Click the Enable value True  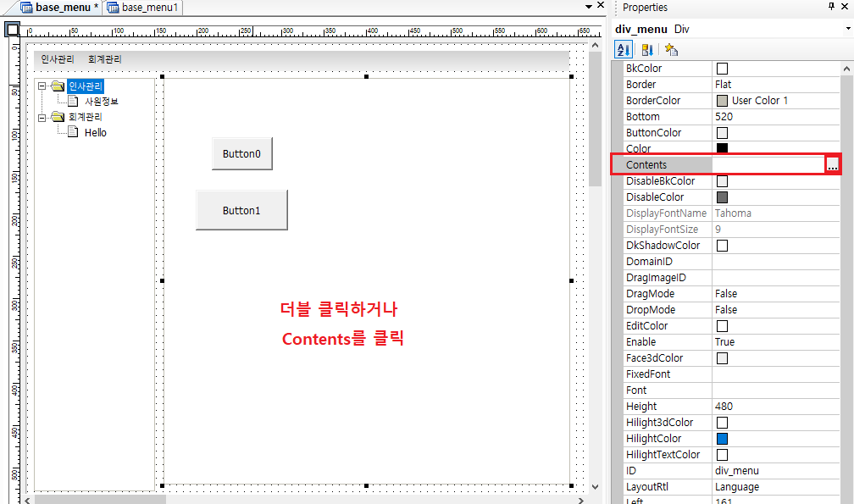click(x=725, y=342)
